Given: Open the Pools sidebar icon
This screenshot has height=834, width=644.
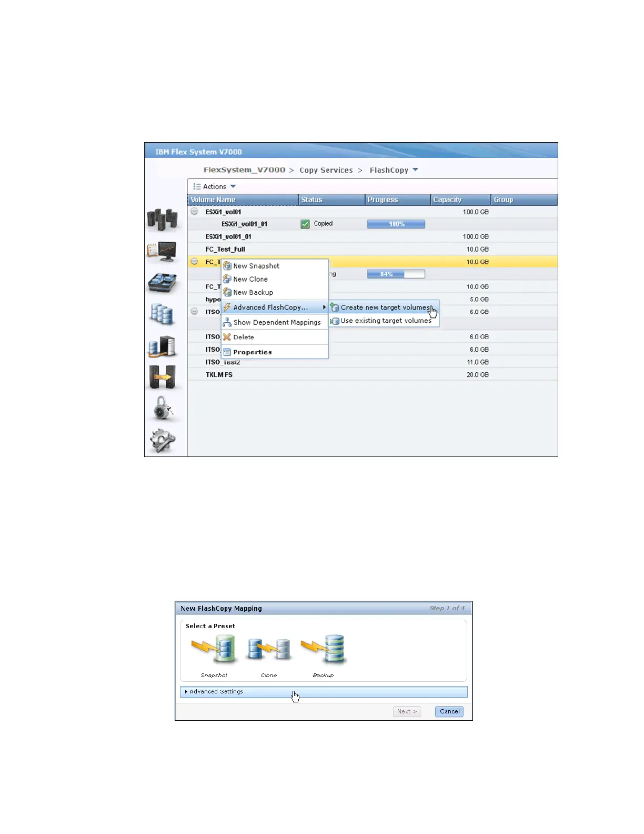Looking at the screenshot, I should 163,283.
